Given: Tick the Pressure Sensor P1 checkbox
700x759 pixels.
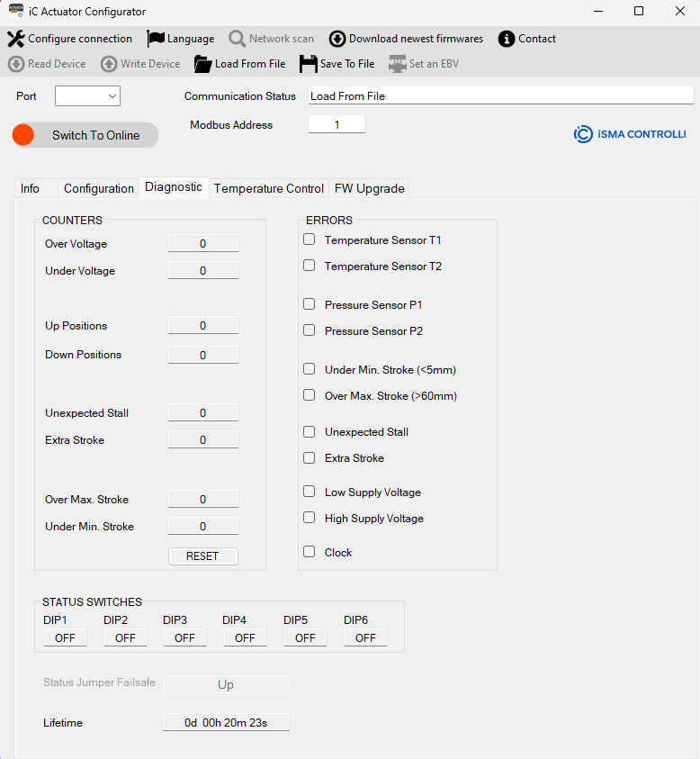Looking at the screenshot, I should pos(310,304).
